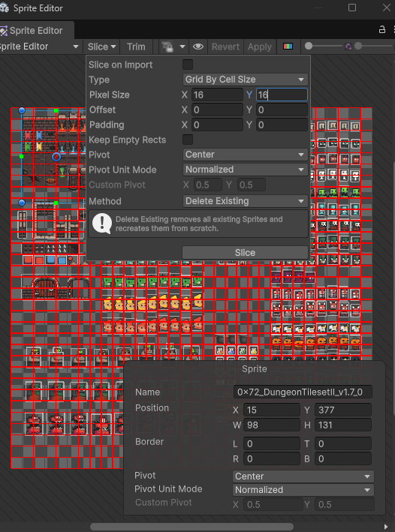The height and width of the screenshot is (532, 395).
Task: Toggle the eye visibility icon in toolbar
Action: pyautogui.click(x=198, y=47)
